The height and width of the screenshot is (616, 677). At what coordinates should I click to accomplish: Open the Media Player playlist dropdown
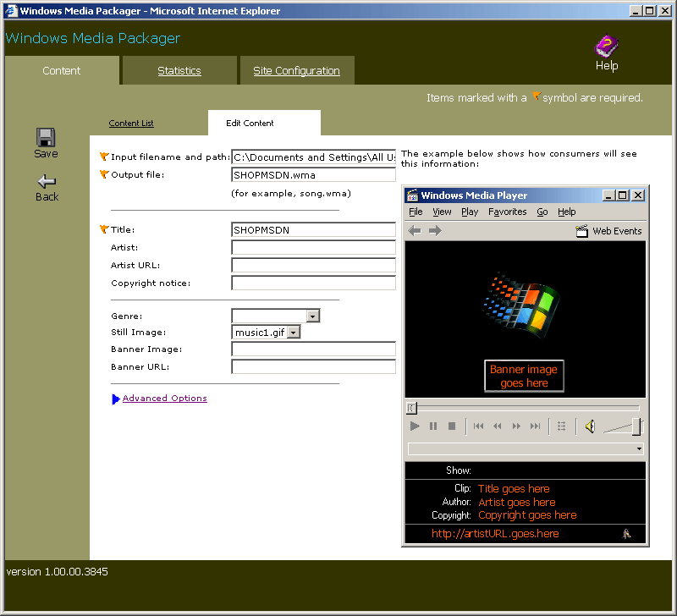point(639,449)
